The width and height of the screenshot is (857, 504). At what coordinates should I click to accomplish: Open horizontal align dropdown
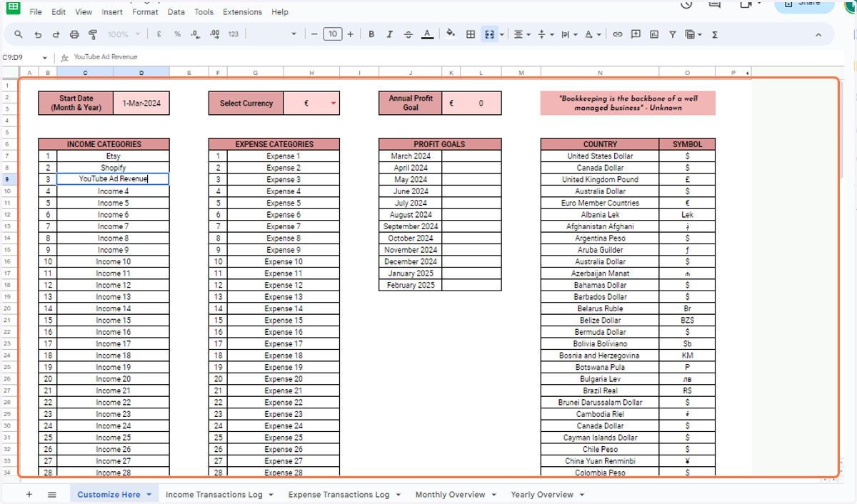pos(522,34)
